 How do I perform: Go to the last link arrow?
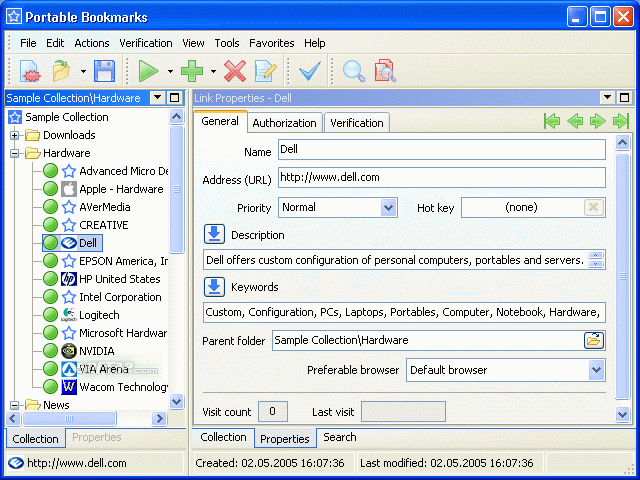[620, 121]
